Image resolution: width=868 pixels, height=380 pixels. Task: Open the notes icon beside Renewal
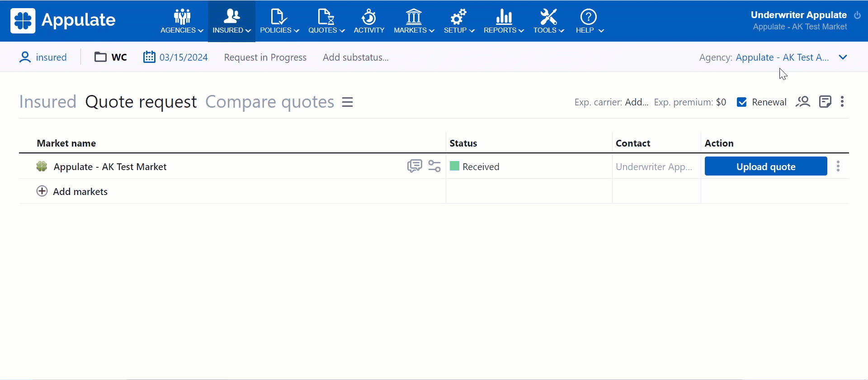(825, 102)
